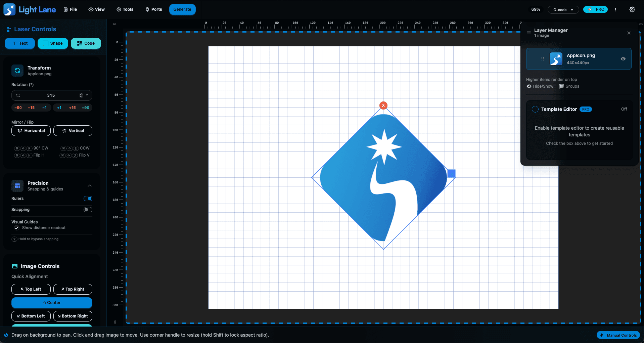644x343 pixels.
Task: Click the red X delete handle on image
Action: pyautogui.click(x=383, y=105)
